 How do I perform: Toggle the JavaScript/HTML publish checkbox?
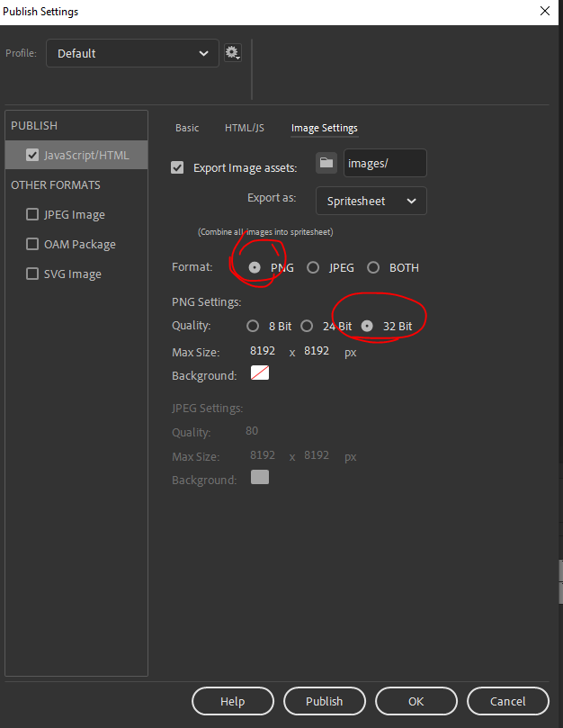pyautogui.click(x=33, y=155)
